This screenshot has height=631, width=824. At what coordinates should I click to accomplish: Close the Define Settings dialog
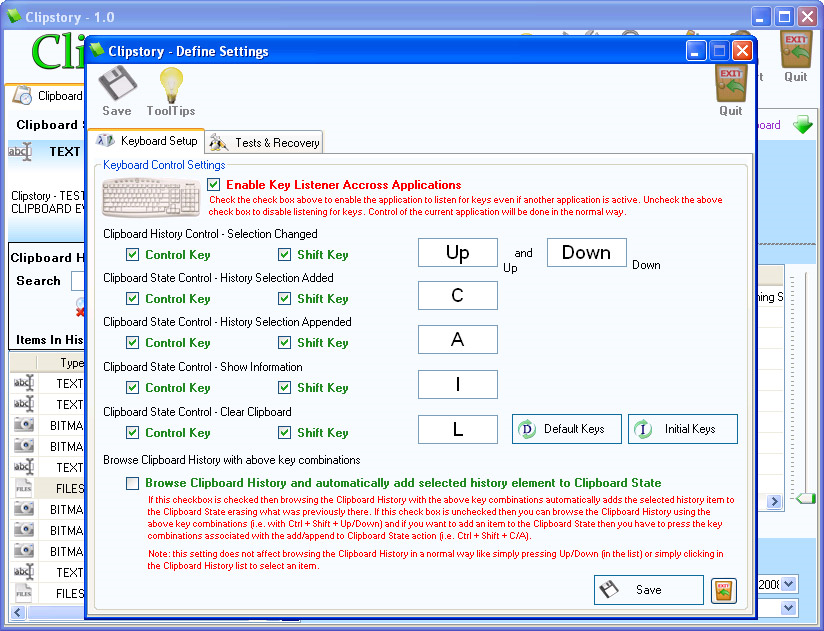point(742,51)
